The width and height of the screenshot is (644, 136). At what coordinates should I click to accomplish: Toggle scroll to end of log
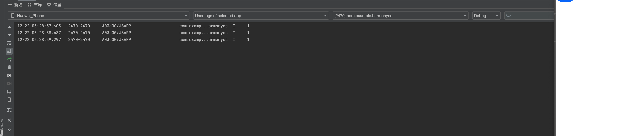9,51
